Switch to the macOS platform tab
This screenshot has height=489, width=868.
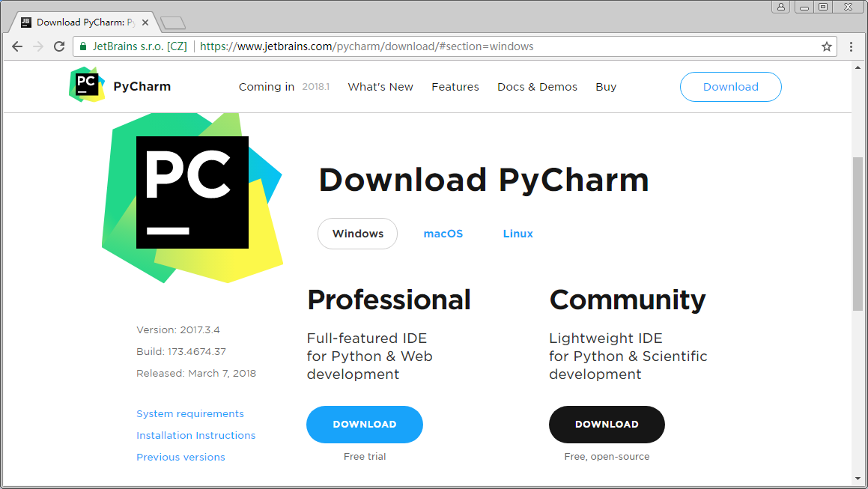point(443,234)
